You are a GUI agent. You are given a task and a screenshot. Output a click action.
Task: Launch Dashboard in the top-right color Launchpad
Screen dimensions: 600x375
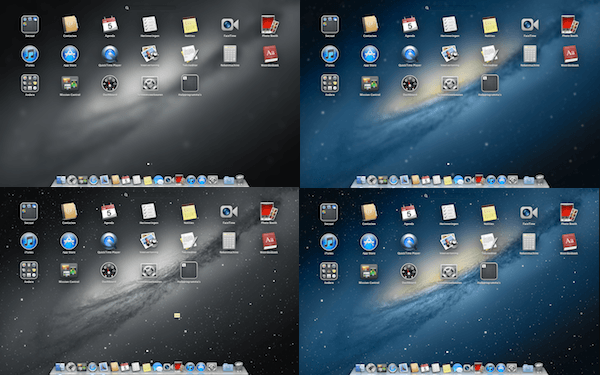pos(410,83)
